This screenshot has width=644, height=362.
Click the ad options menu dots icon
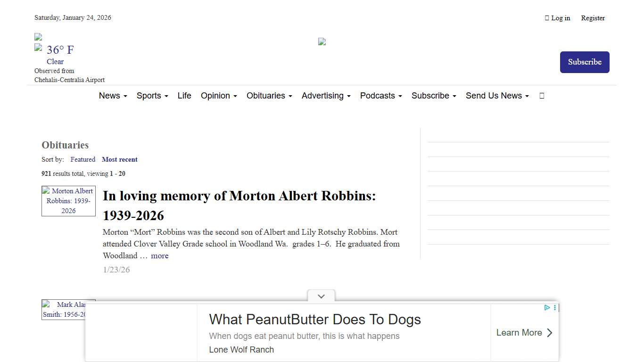click(x=554, y=307)
